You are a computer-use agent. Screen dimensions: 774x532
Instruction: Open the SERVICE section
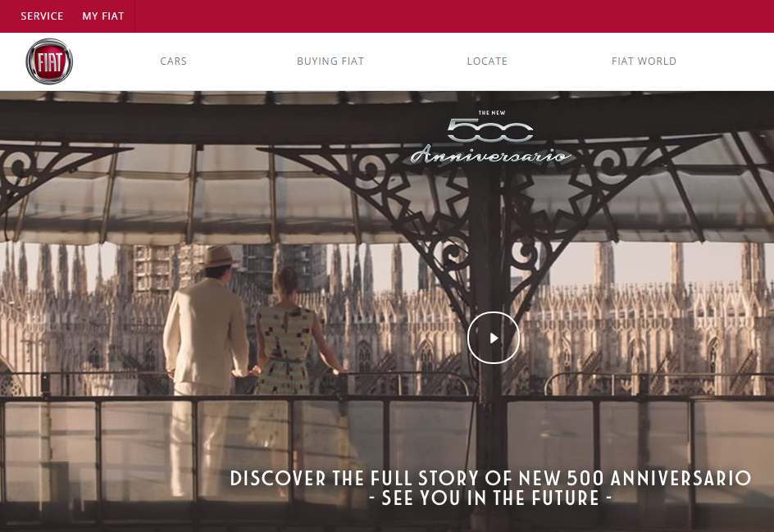pos(42,16)
